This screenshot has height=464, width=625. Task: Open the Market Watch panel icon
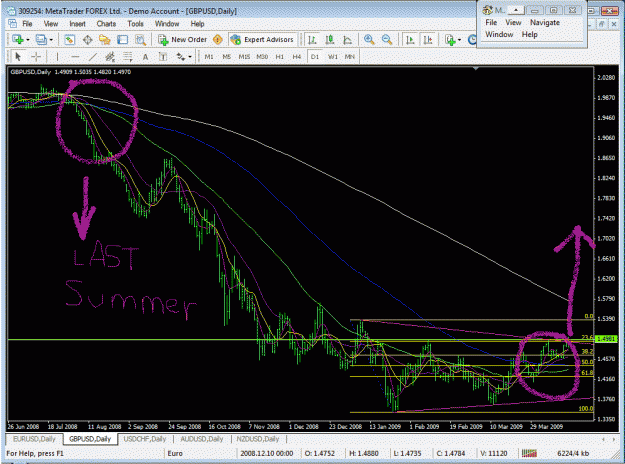coord(70,39)
